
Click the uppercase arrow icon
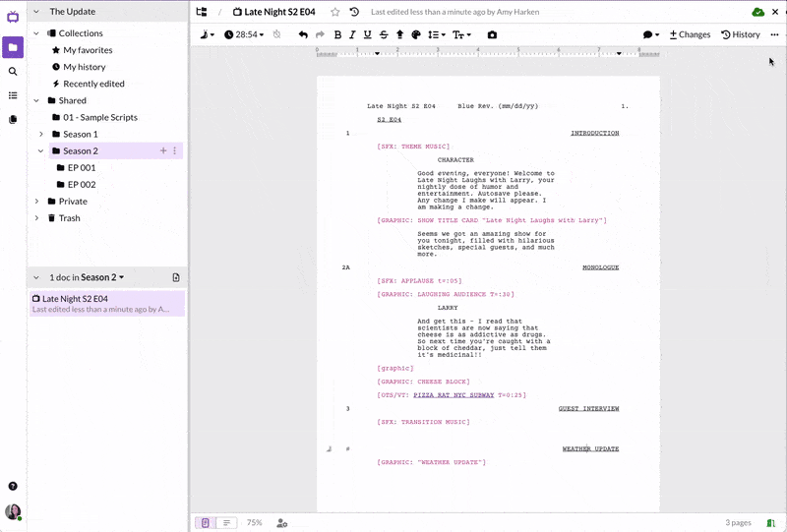pyautogui.click(x=400, y=34)
